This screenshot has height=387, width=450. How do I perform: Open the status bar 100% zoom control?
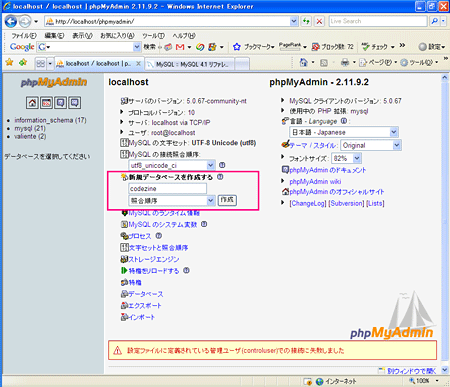(x=424, y=381)
